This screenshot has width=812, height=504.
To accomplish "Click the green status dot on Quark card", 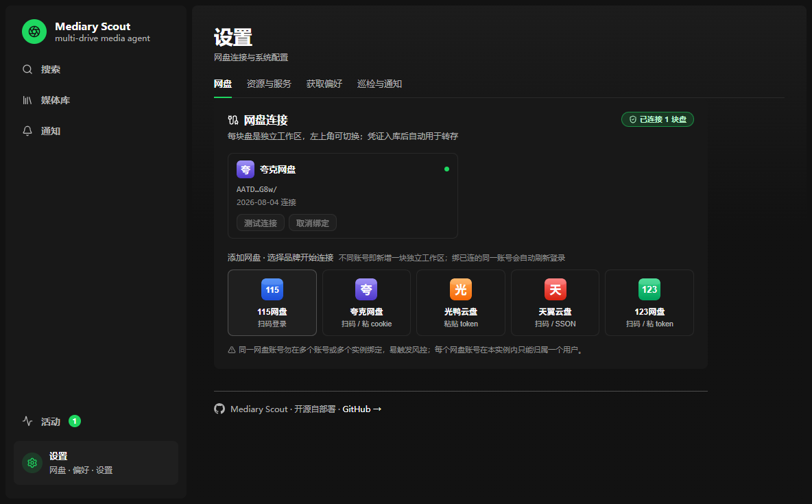I will (447, 169).
